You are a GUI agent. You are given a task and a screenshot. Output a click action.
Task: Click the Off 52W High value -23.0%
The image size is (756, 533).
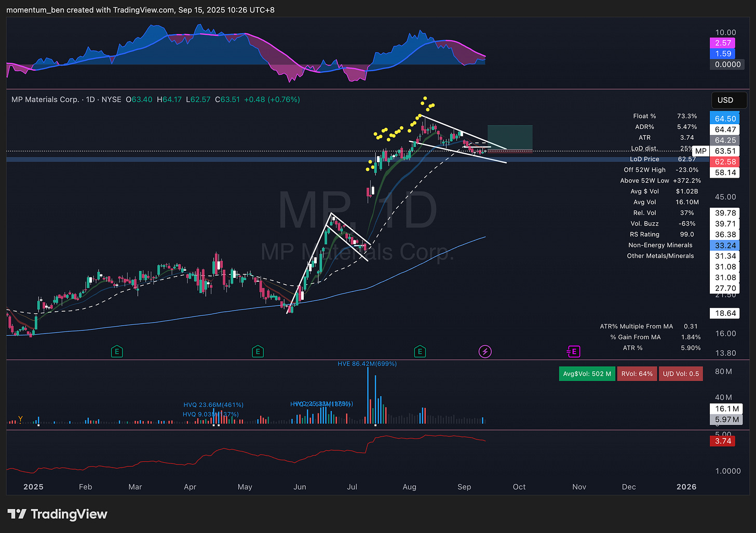click(687, 170)
